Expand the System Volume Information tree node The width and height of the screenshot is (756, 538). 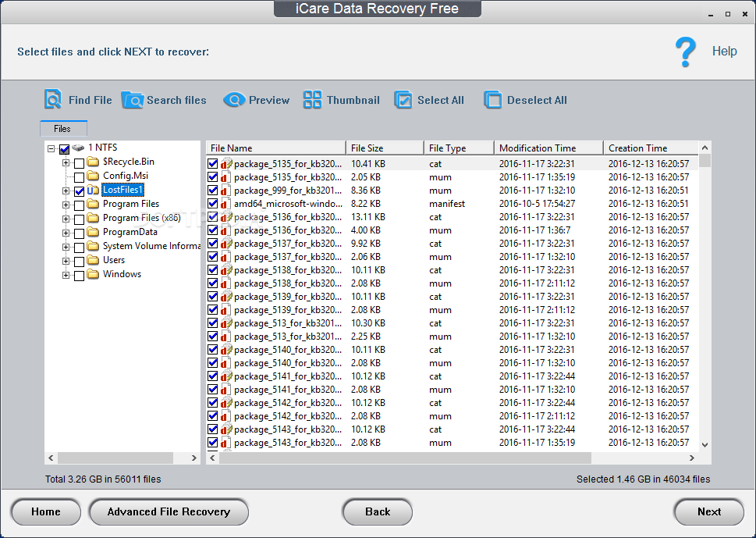coord(66,247)
